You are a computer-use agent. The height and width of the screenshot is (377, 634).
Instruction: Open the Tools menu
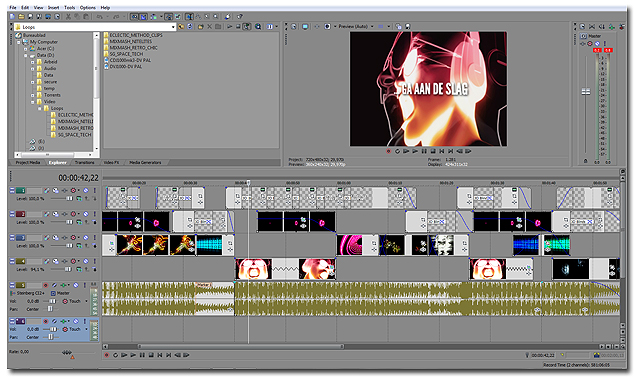[70, 7]
